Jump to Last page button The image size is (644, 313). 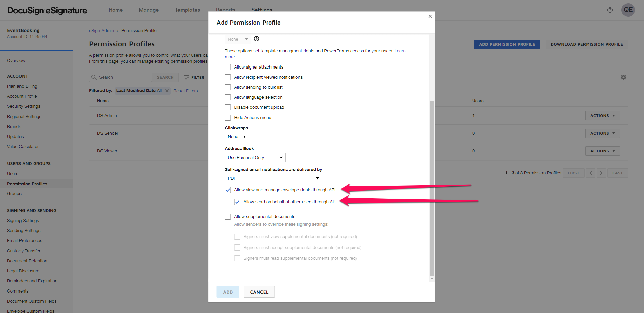[617, 173]
